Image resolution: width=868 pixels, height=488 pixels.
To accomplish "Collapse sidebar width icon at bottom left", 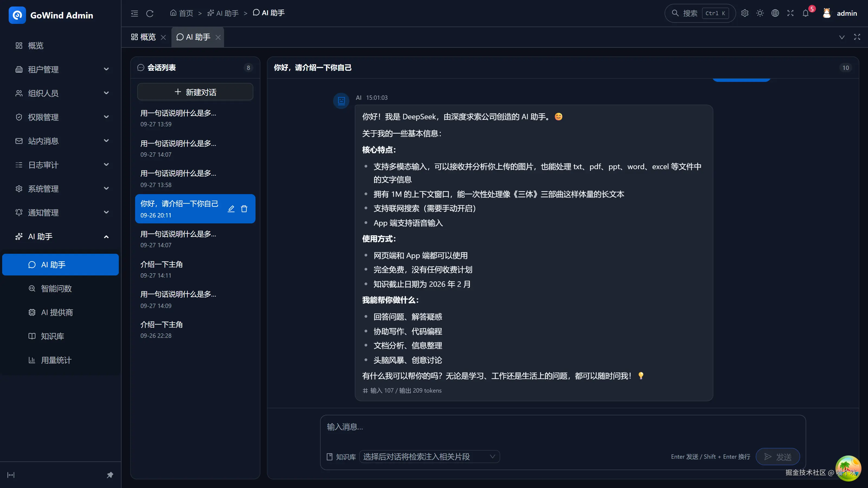I will [11, 475].
